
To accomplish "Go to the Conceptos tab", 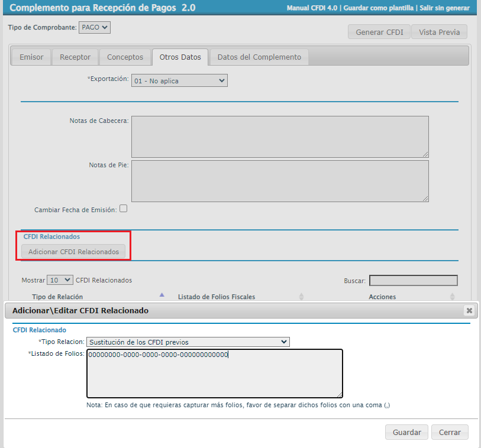I will 125,57.
